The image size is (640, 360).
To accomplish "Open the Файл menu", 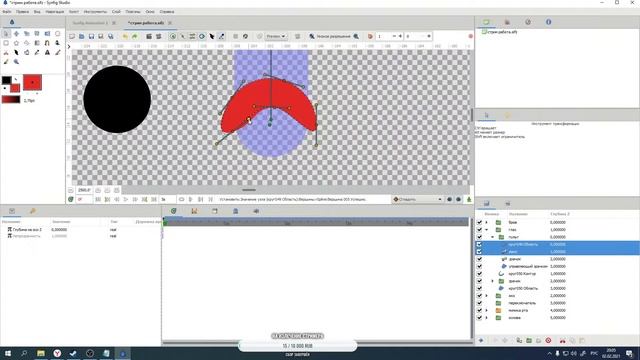I will click(x=7, y=12).
